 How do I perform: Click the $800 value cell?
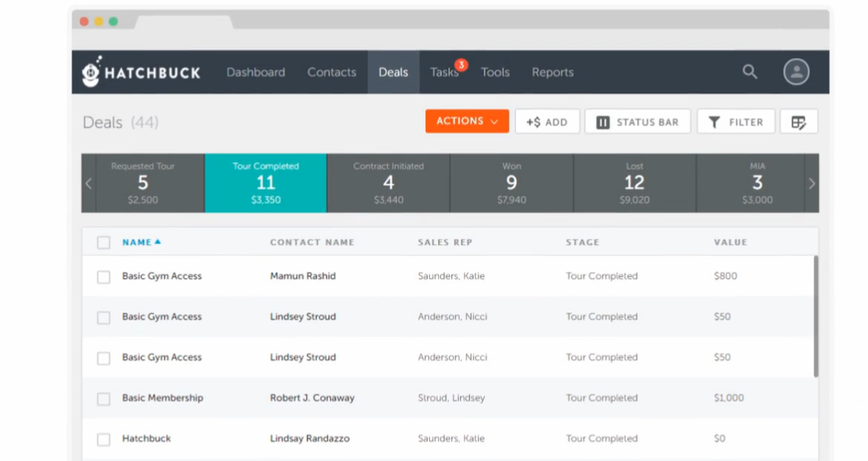[725, 276]
